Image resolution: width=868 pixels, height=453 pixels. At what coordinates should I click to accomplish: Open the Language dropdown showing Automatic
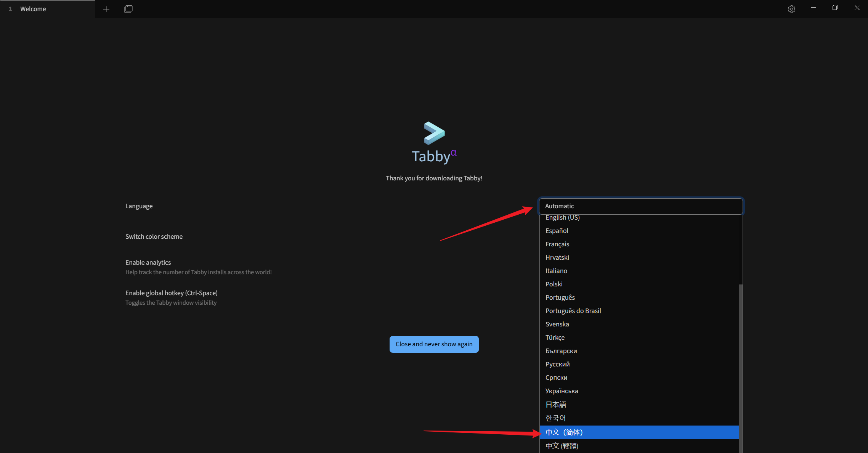coord(641,206)
